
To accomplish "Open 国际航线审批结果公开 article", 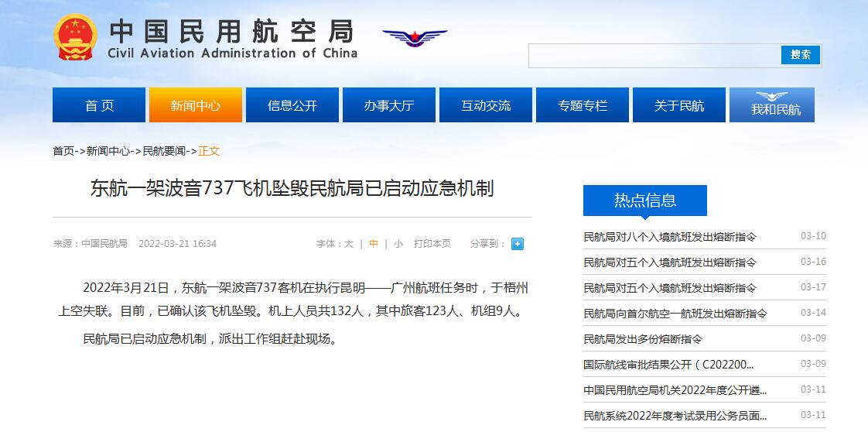I will click(x=668, y=365).
